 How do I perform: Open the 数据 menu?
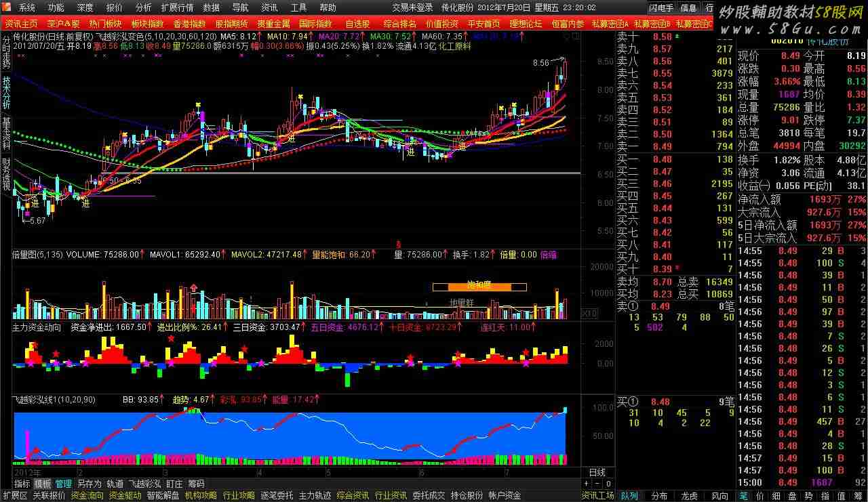point(211,7)
